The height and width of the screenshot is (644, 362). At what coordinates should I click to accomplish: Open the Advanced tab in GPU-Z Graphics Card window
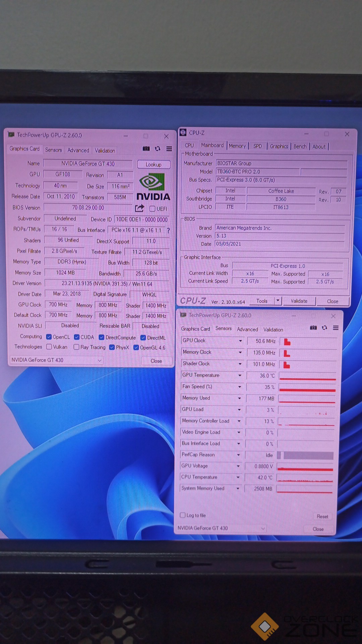pos(78,150)
